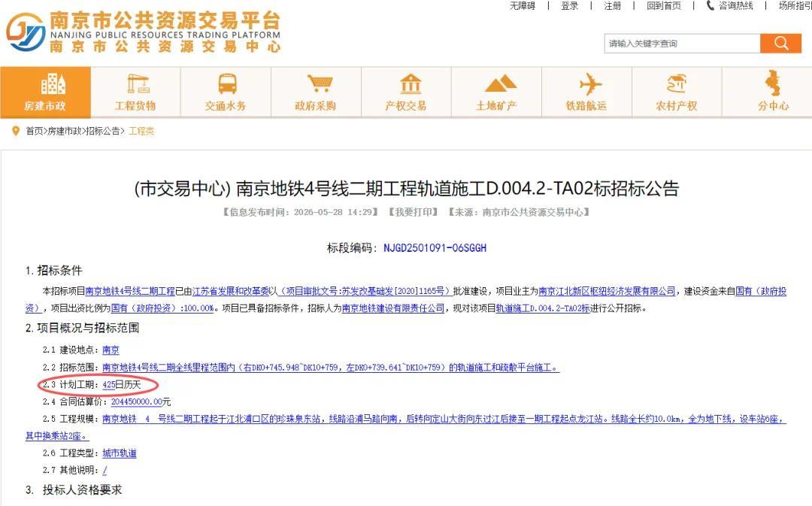This screenshot has width=812, height=506.
Task: Open the 分中心 tab label
Action: click(773, 106)
